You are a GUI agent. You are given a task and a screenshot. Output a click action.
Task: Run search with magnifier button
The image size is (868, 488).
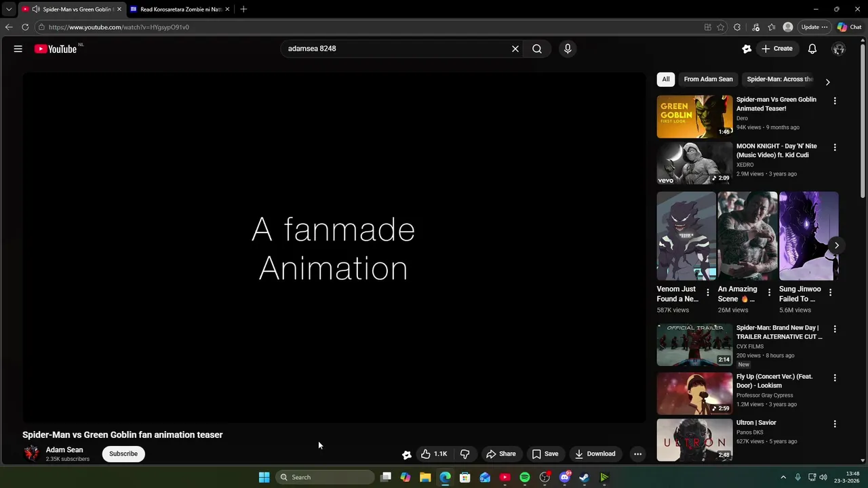point(537,49)
